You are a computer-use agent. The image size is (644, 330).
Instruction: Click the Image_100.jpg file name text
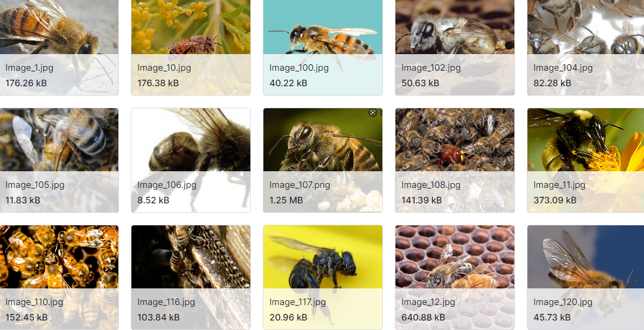pyautogui.click(x=299, y=68)
